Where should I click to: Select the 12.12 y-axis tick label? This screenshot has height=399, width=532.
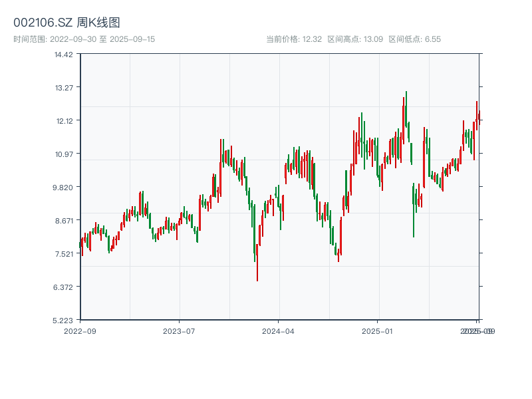[x=64, y=120]
